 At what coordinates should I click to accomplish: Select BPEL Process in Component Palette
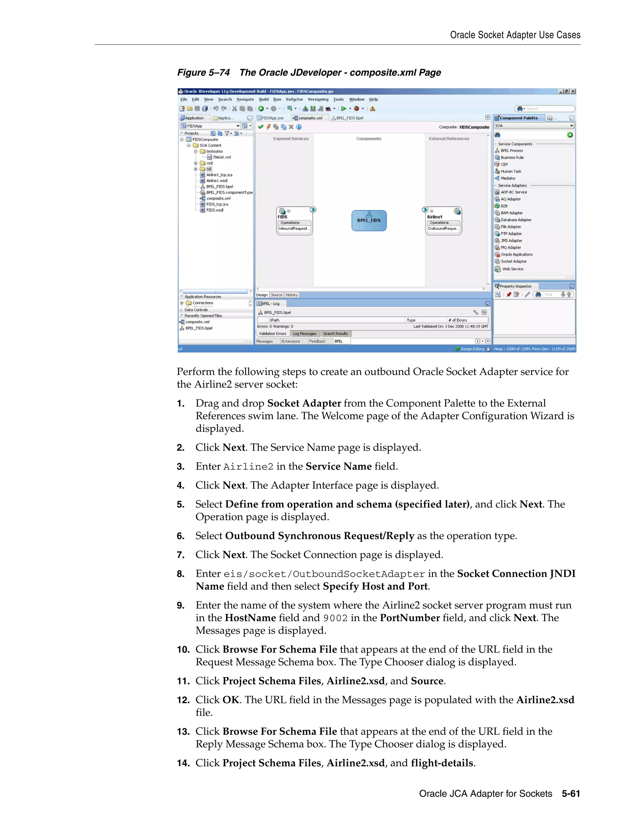pyautogui.click(x=509, y=151)
